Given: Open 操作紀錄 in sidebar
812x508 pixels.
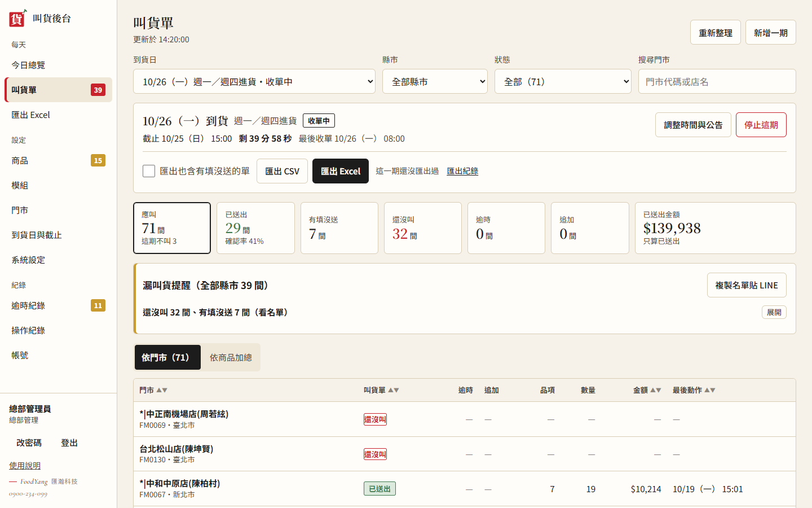Looking at the screenshot, I should click(58, 330).
